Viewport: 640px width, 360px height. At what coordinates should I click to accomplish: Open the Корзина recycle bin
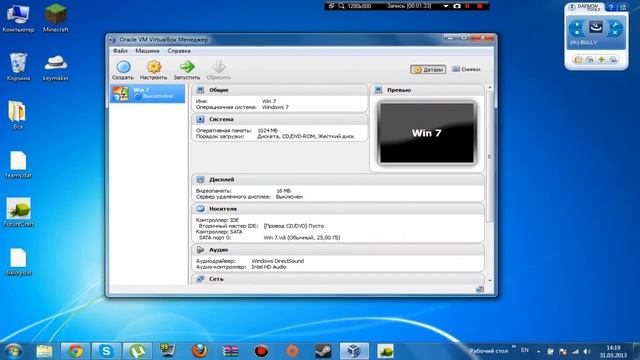point(18,67)
